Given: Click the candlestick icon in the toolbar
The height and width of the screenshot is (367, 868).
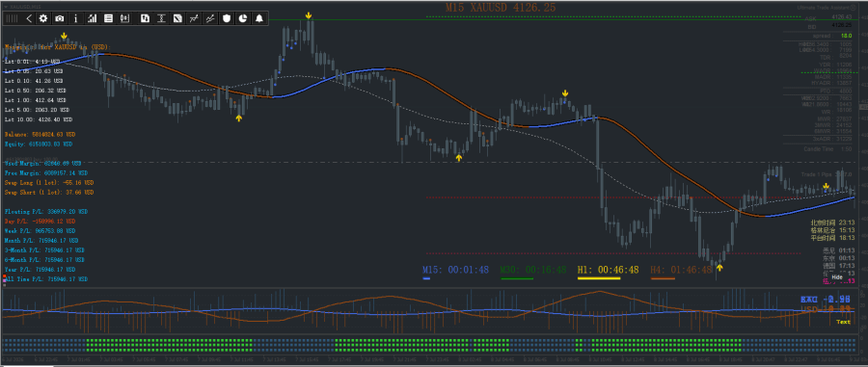Looking at the screenshot, I should point(124,18).
